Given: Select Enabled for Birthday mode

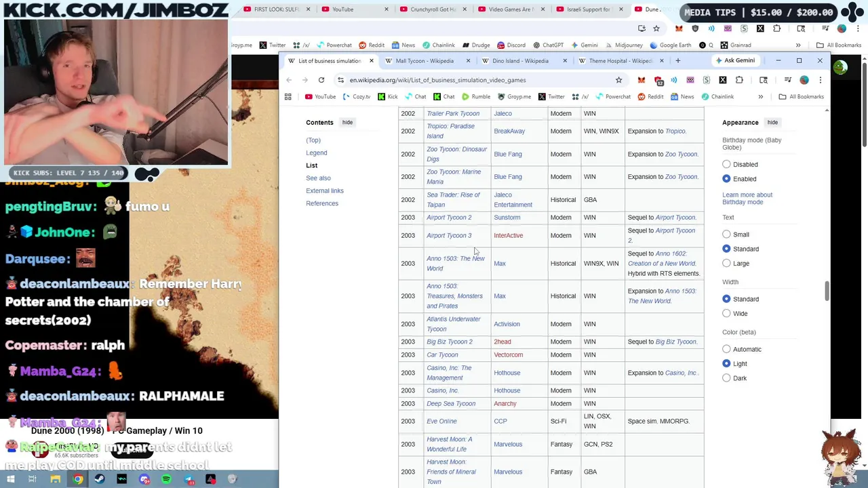Looking at the screenshot, I should pyautogui.click(x=726, y=179).
